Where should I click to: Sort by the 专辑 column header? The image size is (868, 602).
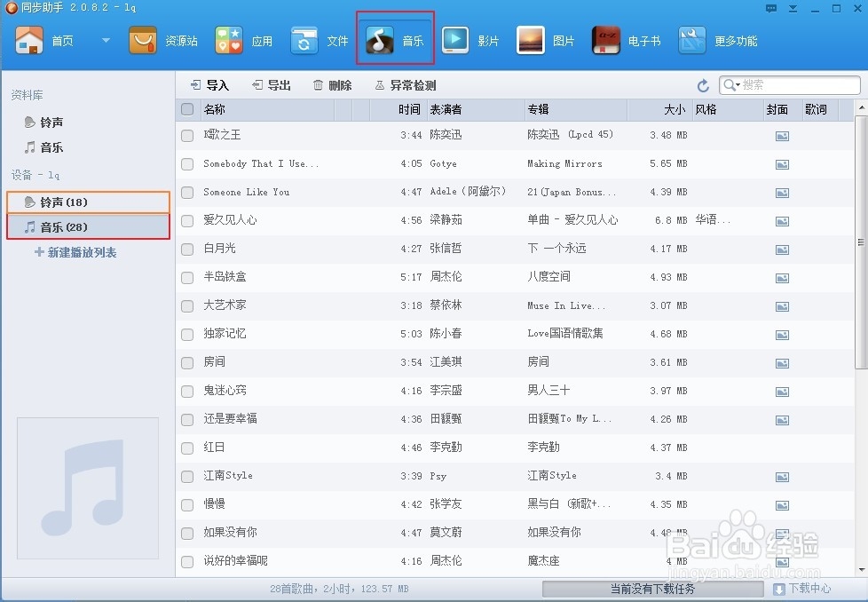tap(576, 109)
